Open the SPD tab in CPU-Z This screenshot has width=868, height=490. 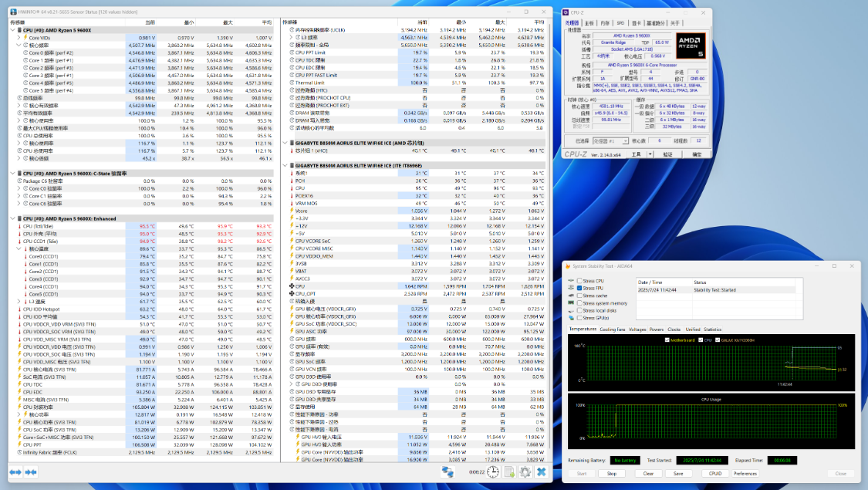coord(620,23)
